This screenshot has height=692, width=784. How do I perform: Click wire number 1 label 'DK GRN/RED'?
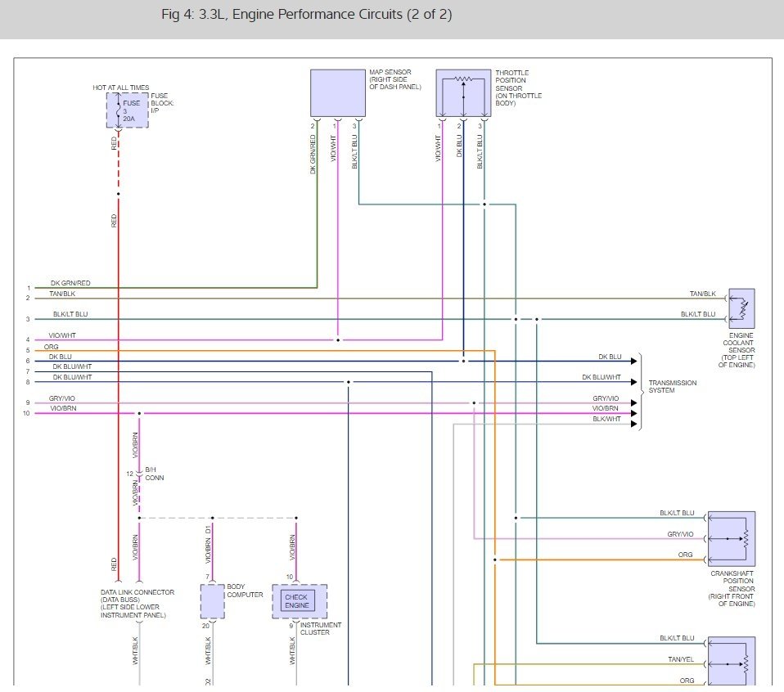[x=70, y=283]
